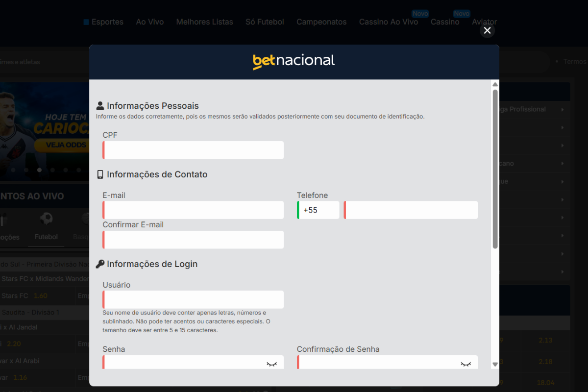Select the 2.13 odds value
Viewport: 588px width, 392px height.
click(545, 340)
